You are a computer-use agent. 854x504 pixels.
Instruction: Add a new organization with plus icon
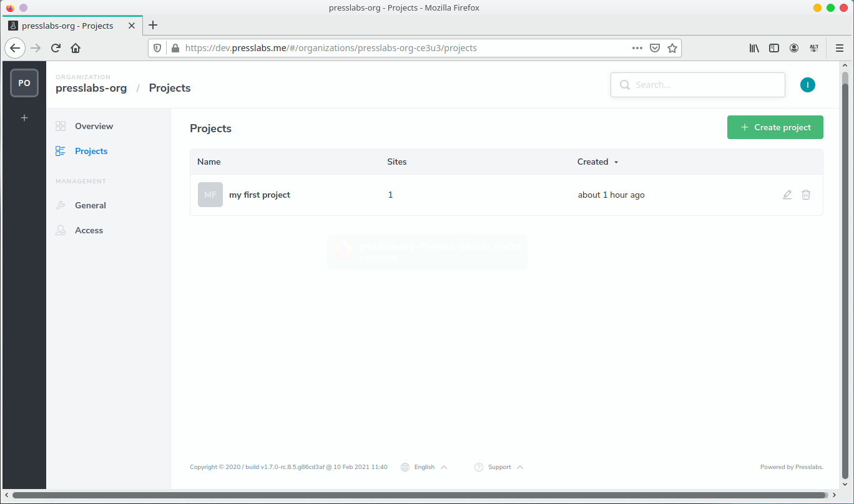24,117
